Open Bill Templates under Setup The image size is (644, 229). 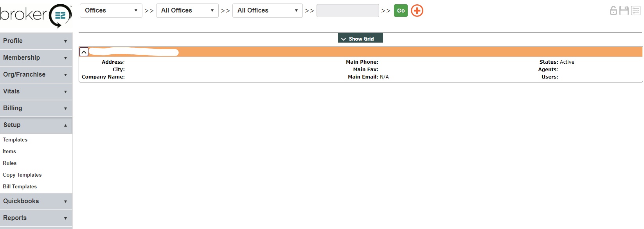[20, 186]
